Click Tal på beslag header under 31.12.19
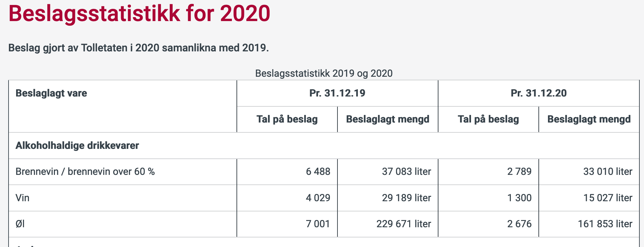The width and height of the screenshot is (644, 247). [x=287, y=119]
